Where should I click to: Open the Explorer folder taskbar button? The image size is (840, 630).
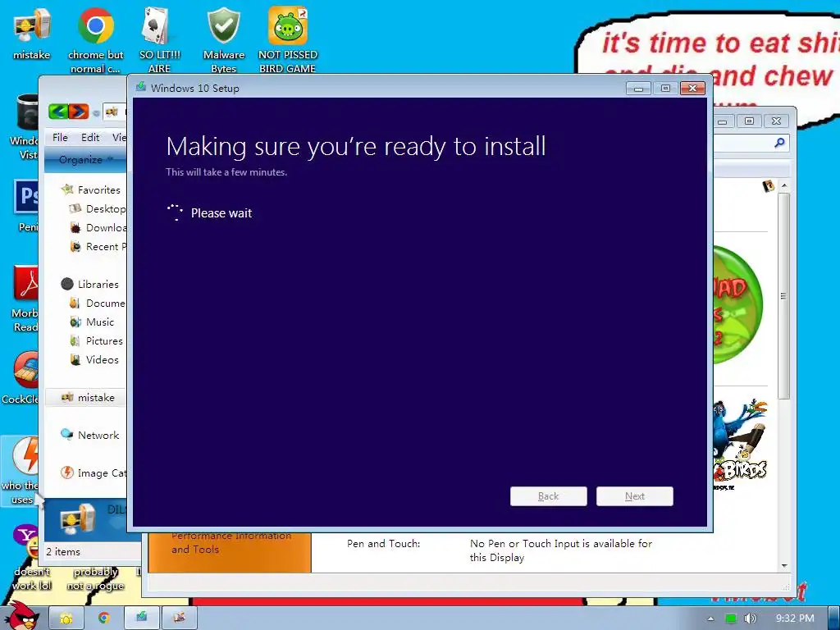tap(66, 619)
